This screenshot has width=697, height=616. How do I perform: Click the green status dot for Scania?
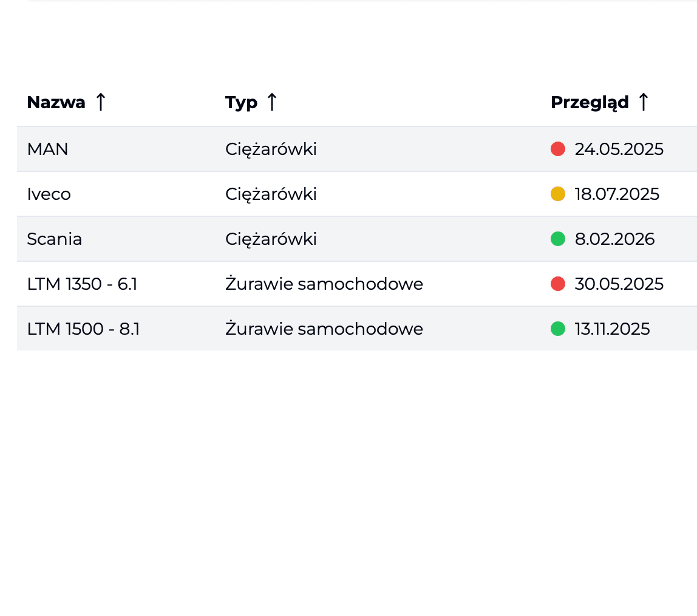(x=558, y=238)
